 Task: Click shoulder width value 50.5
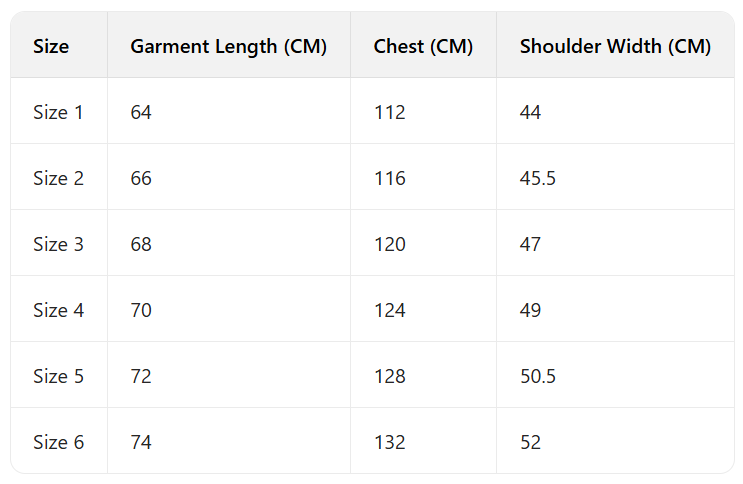538,376
